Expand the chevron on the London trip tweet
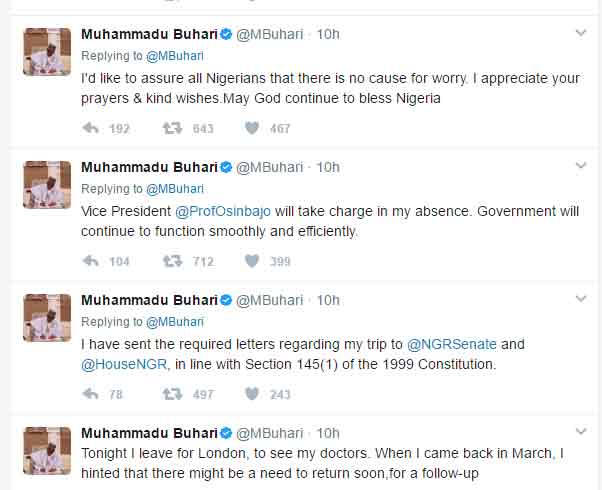The image size is (602, 490). tap(580, 432)
